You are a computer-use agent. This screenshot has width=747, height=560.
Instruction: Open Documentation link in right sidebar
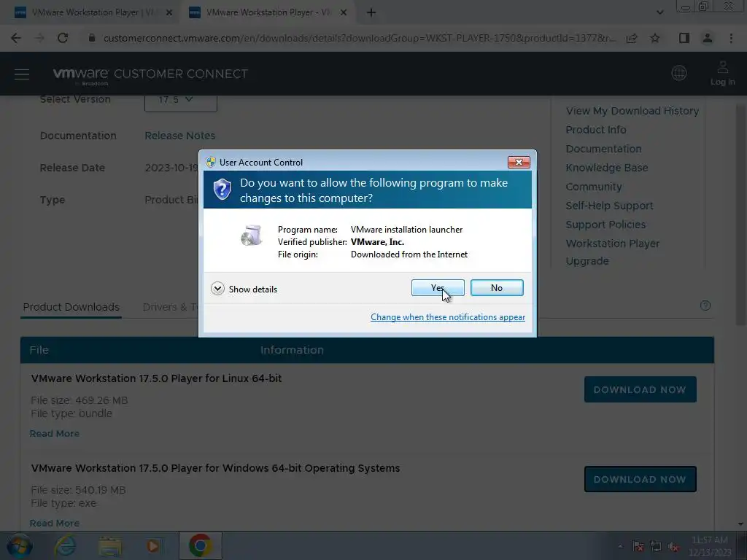click(x=603, y=149)
